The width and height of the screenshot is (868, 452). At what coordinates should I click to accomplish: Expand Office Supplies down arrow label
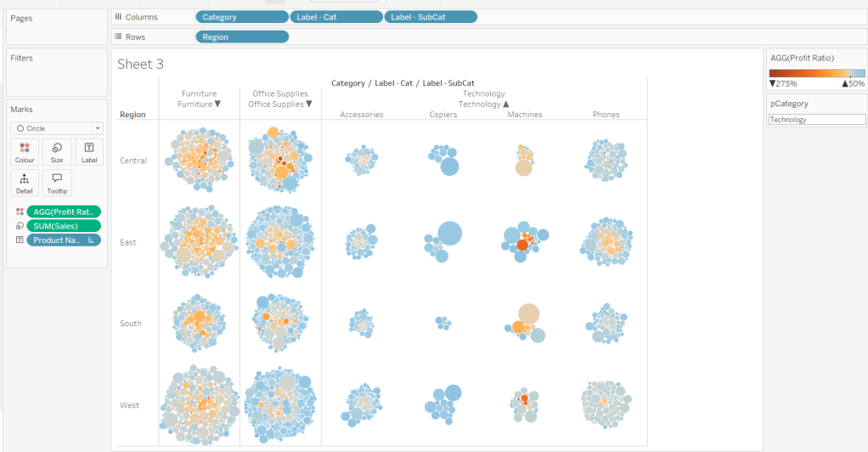tap(308, 105)
